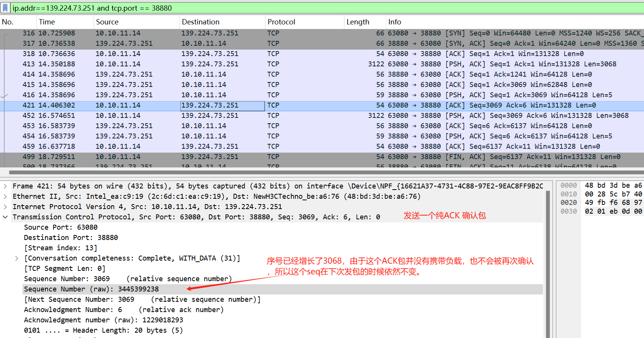Screen dimensions: 644x338
Task: Select packet 416 PSH, ACK Len=5
Action: coord(322,95)
